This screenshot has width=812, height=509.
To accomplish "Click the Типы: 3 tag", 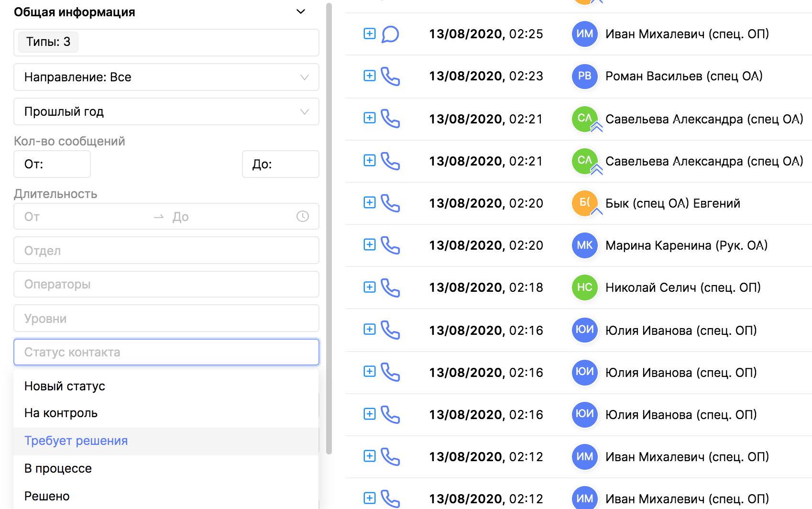I will click(x=48, y=42).
